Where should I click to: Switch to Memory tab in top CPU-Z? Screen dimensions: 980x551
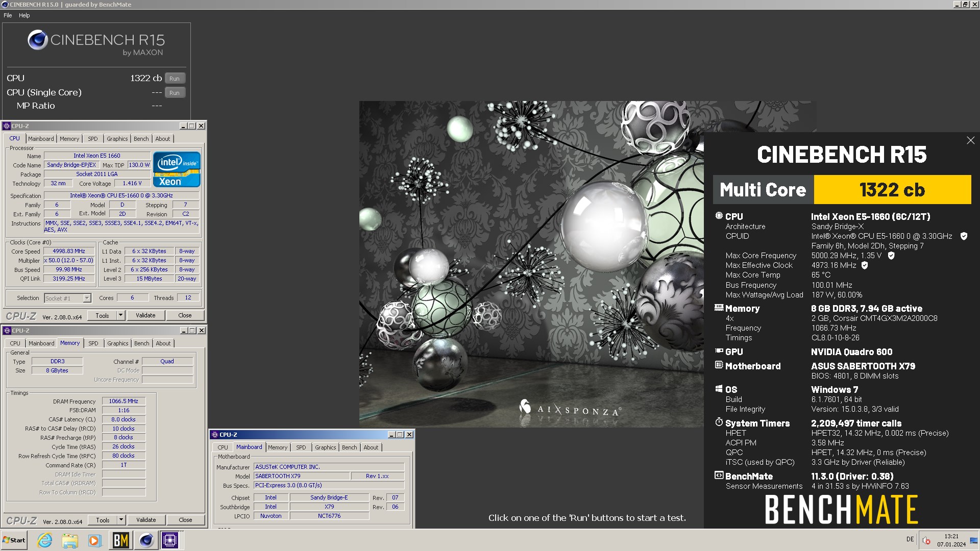pos(69,139)
